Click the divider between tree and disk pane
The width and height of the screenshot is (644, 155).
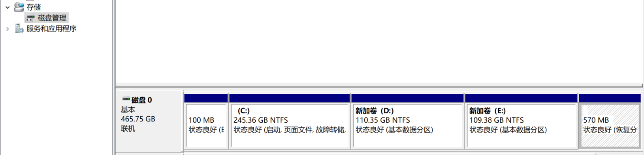pos(114,77)
